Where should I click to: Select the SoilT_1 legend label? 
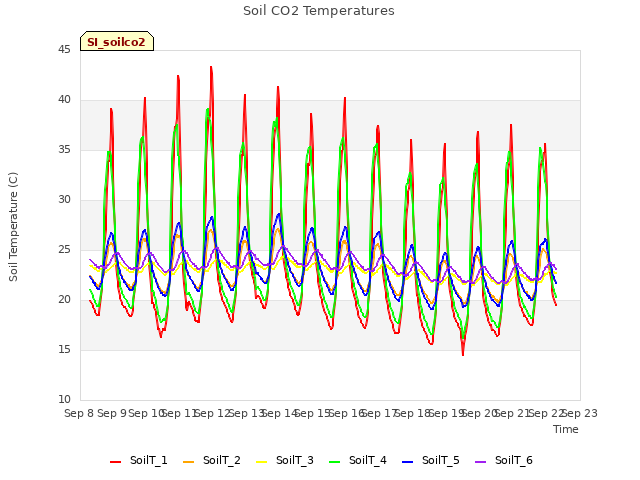(x=149, y=460)
